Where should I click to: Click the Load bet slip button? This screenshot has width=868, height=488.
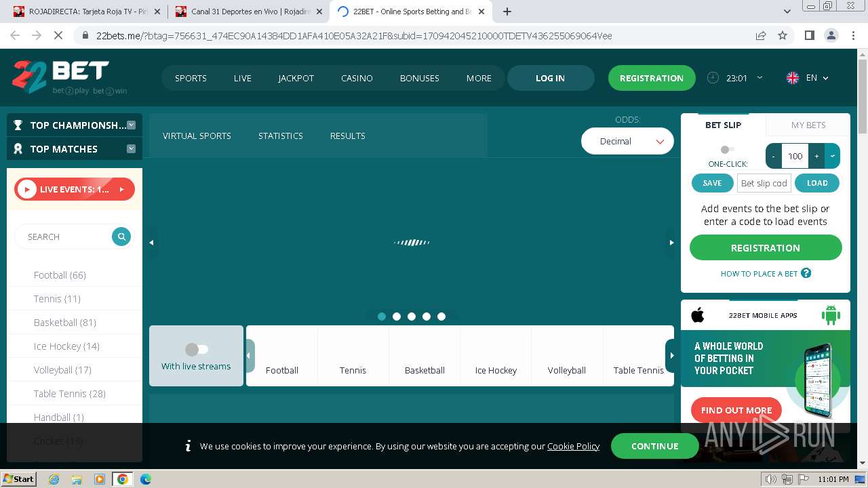(817, 183)
